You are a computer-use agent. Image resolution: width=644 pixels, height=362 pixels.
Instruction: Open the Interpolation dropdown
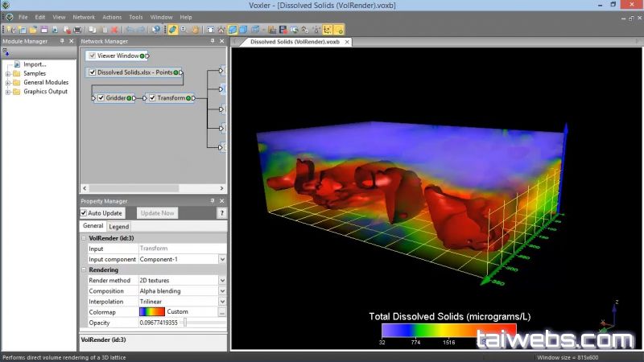[x=222, y=301]
